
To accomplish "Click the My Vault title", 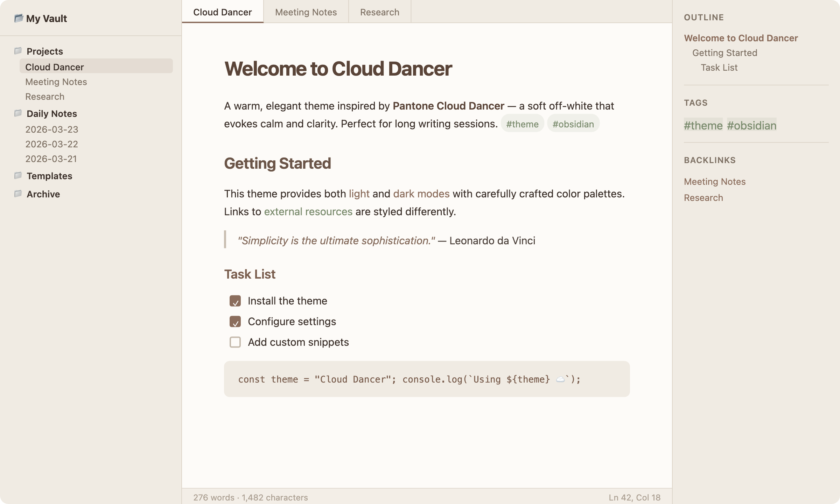I will pos(47,18).
